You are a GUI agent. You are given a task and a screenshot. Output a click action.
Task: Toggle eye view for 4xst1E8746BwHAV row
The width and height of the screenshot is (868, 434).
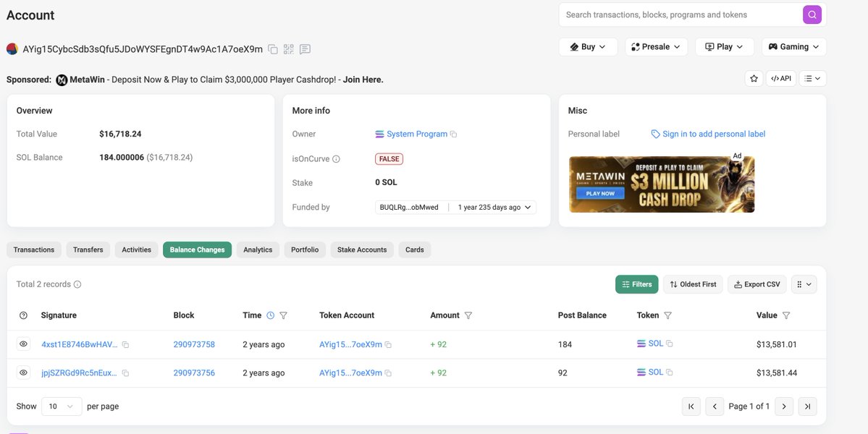23,344
